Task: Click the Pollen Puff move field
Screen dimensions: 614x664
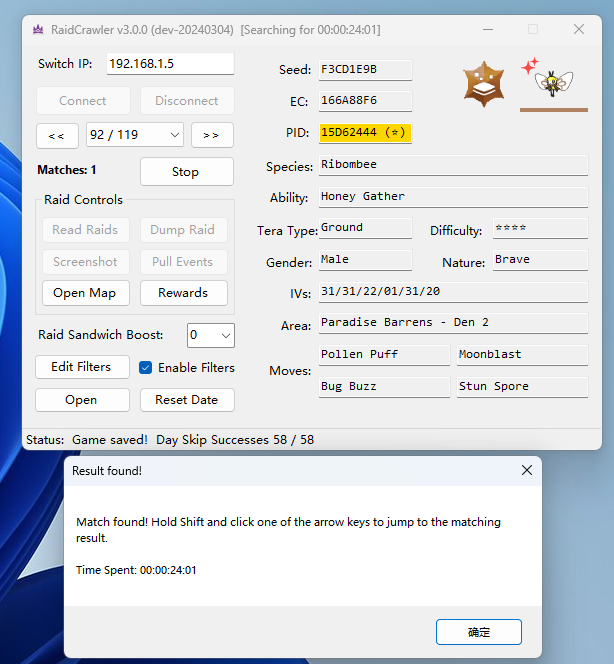Action: tap(384, 355)
